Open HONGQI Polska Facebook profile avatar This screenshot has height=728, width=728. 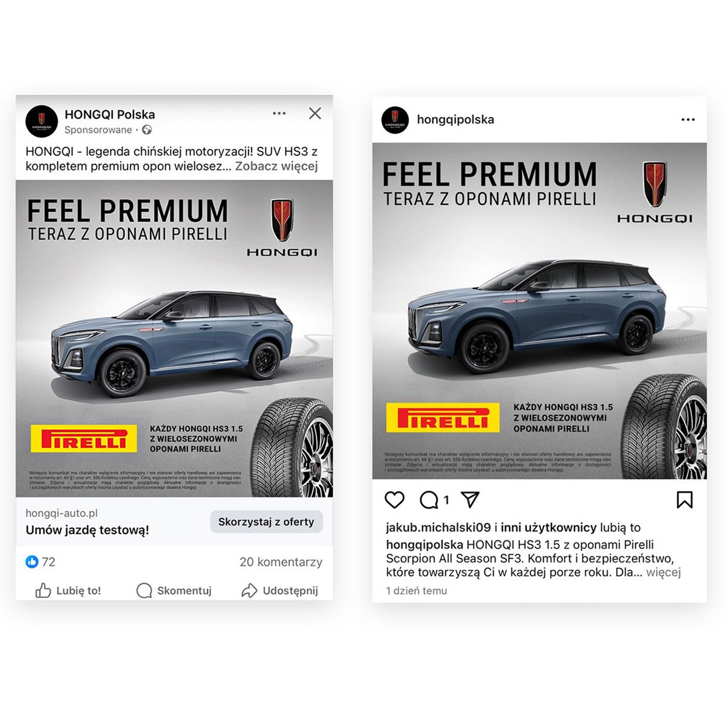pyautogui.click(x=42, y=120)
